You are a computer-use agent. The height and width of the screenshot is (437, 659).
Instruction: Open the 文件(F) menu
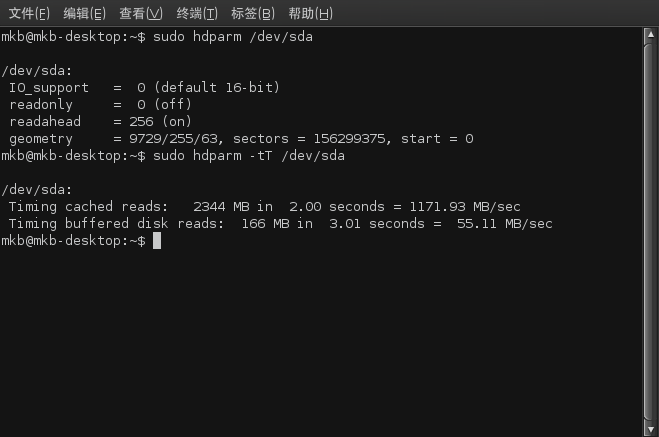coord(29,13)
